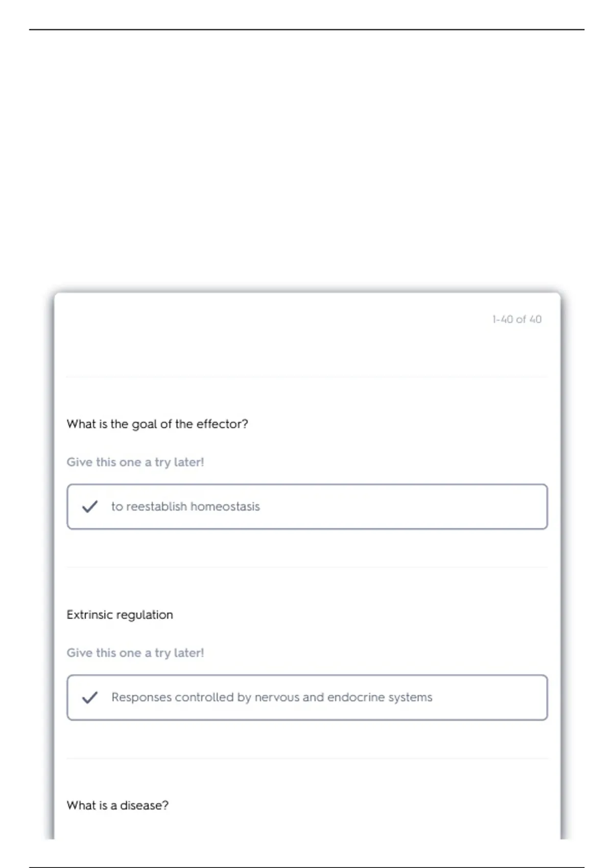613x868 pixels.
Task: Click the divider line above 'What is a disease?'
Action: tap(306, 759)
